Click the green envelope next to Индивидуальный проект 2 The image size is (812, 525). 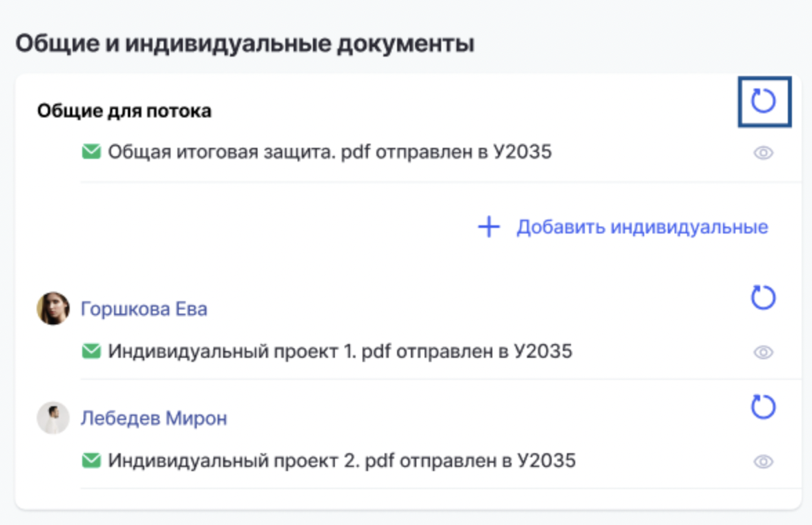(91, 460)
